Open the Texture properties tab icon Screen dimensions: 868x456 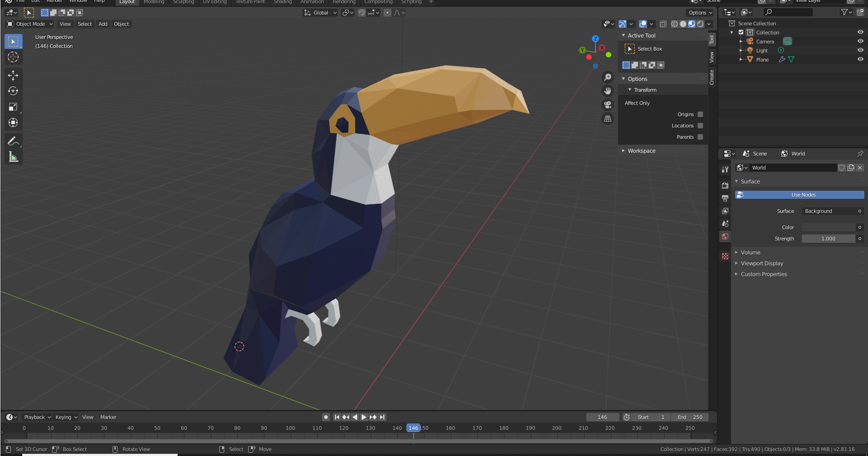click(725, 256)
